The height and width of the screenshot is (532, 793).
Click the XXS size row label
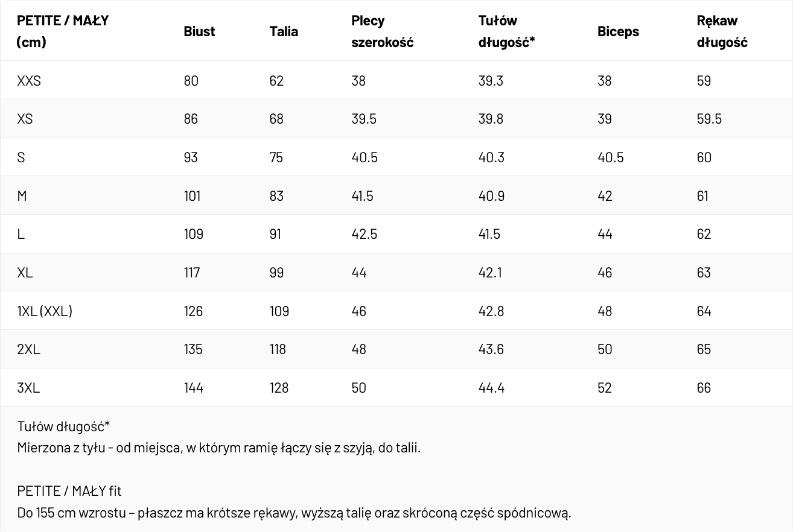tap(29, 81)
